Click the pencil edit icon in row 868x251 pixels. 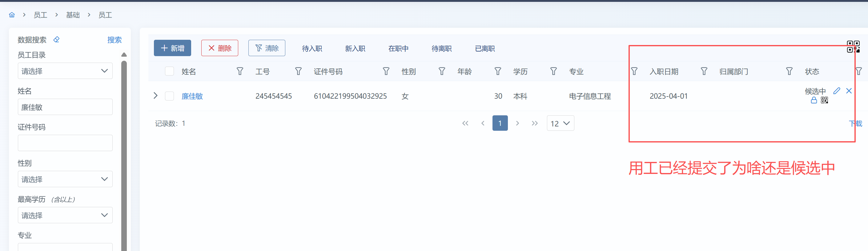coord(836,91)
